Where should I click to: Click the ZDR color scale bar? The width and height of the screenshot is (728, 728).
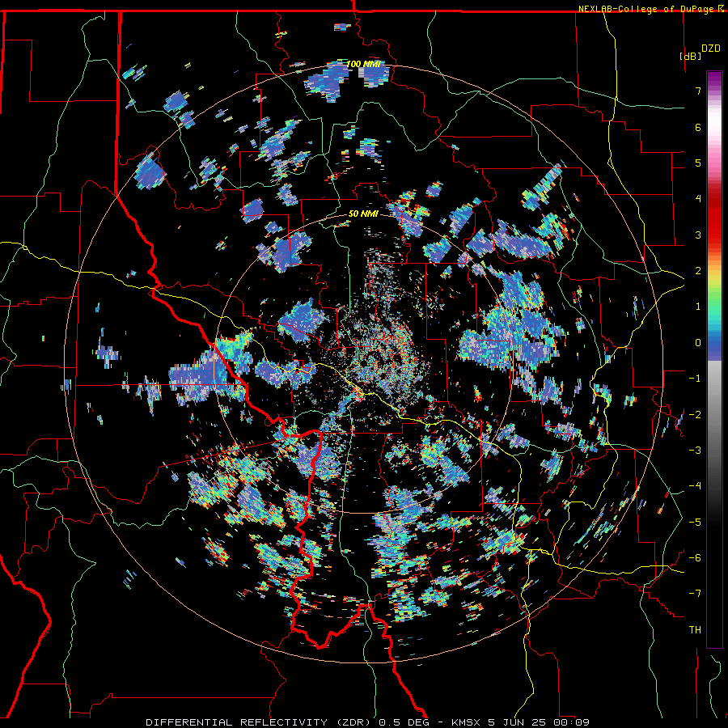click(714, 359)
